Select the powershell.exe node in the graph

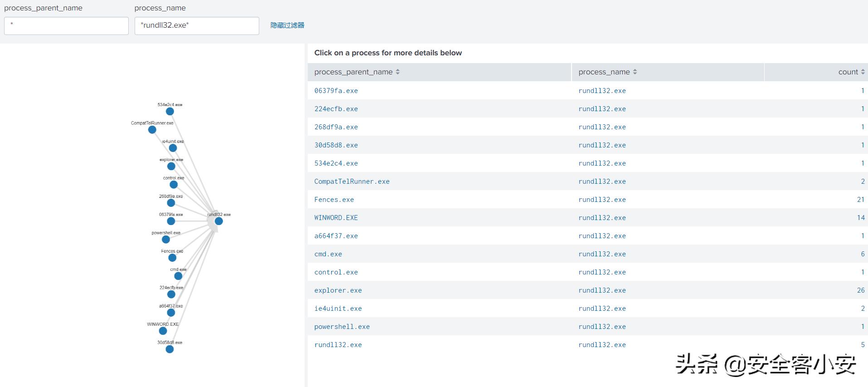click(166, 240)
